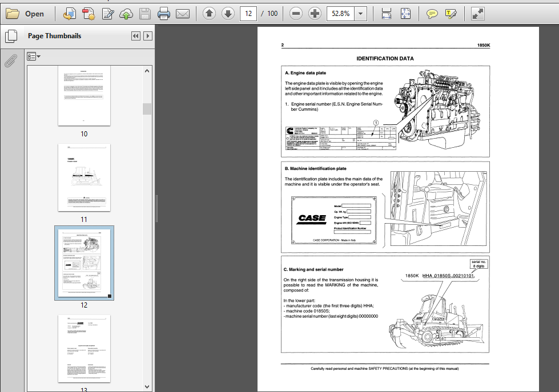Select page 12 thumbnail

click(84, 263)
